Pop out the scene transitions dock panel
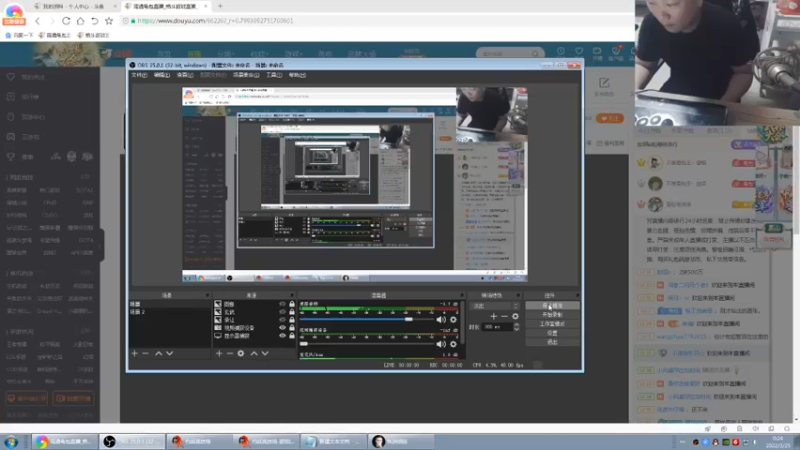The width and height of the screenshot is (800, 450). pos(518,295)
